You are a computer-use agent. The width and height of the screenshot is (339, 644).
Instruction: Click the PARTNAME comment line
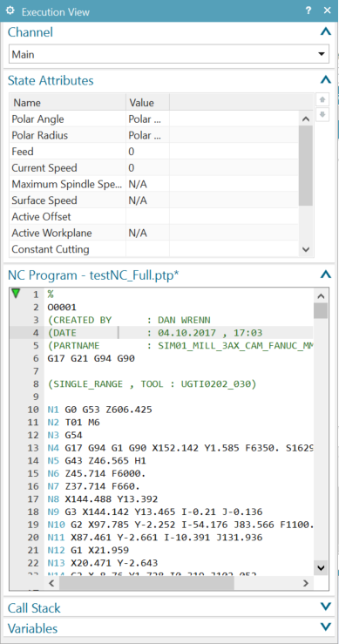coord(180,345)
